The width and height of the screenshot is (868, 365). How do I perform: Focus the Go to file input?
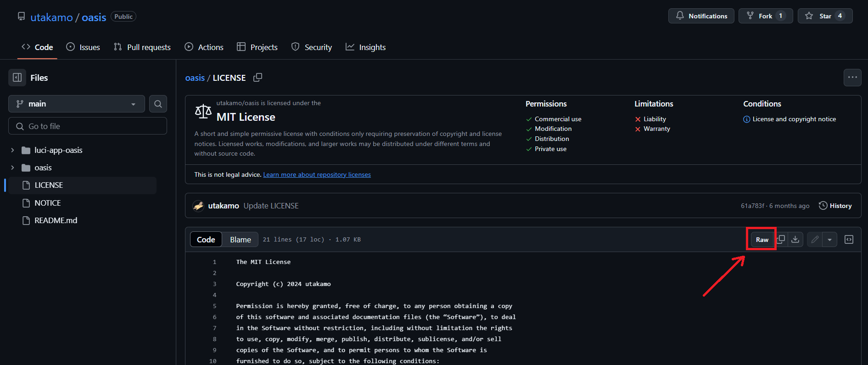(88, 126)
